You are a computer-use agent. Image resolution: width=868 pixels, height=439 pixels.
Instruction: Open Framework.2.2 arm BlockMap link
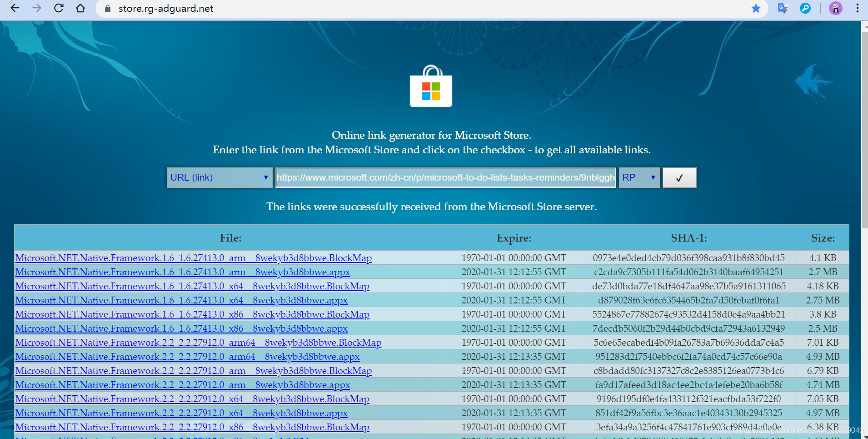click(194, 371)
